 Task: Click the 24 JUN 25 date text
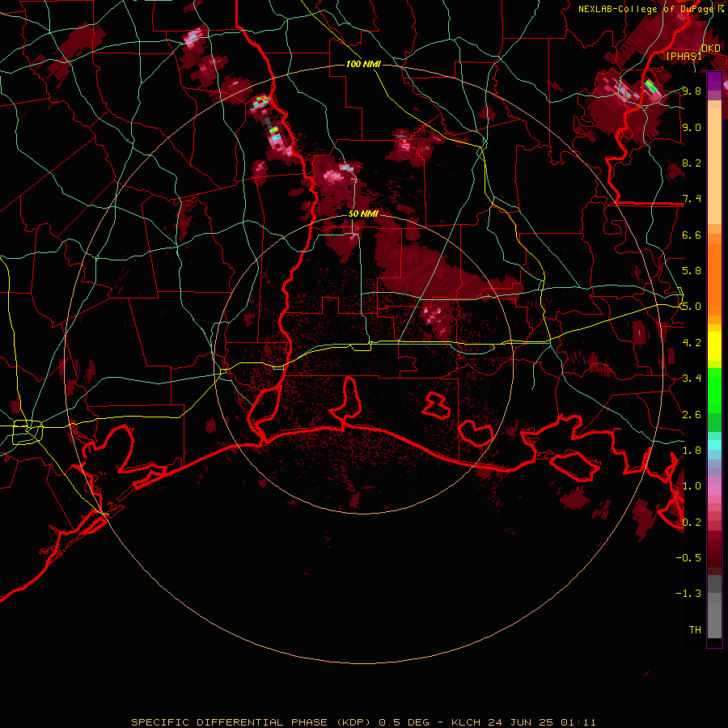coord(520,722)
